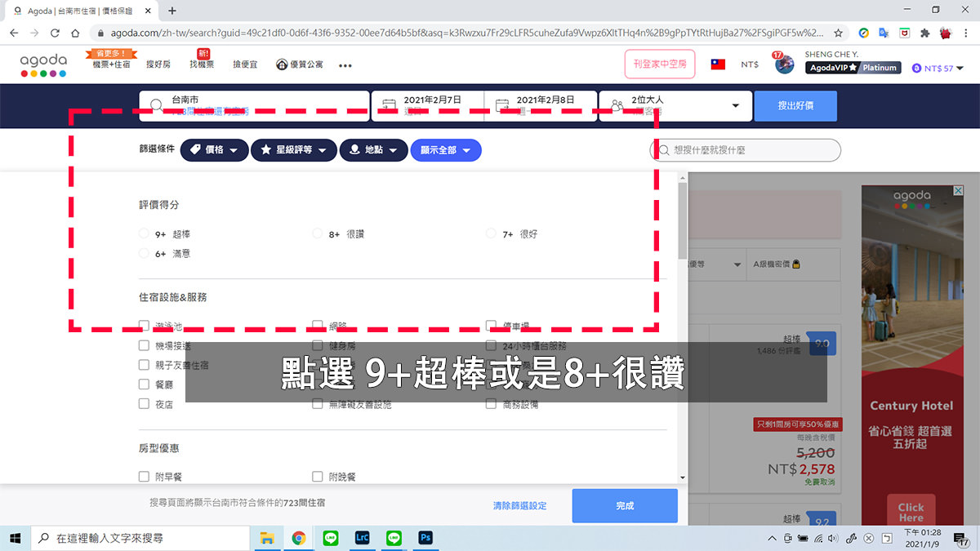Click the traveler icon beside 2位大人

click(617, 104)
